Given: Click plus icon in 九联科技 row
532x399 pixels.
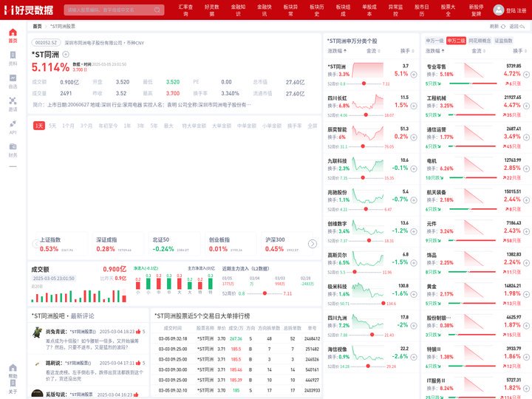Looking at the screenshot, I should click(414, 168).
